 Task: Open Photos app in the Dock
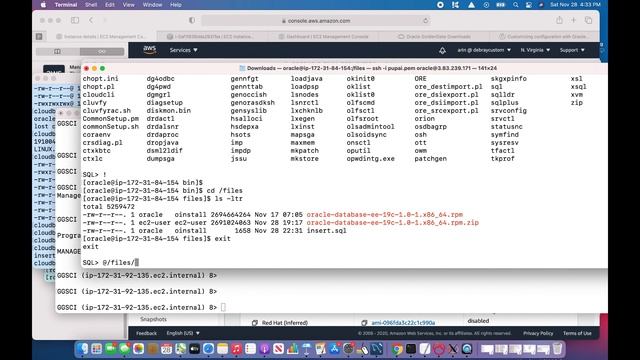(138, 349)
